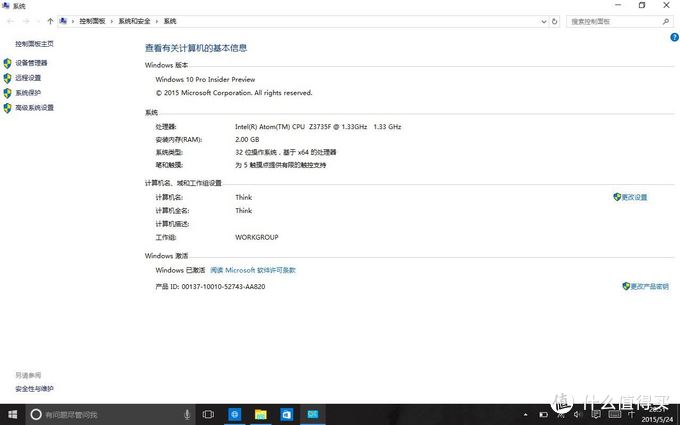Screen dimensions: 680x425
Task: Restore down the System window
Action: (642, 5)
